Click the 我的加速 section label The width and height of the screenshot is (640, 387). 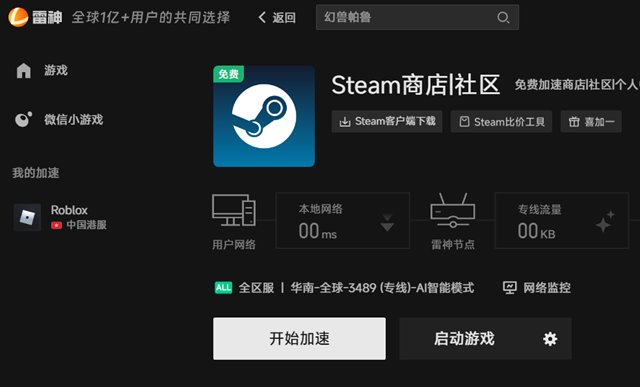[x=36, y=173]
